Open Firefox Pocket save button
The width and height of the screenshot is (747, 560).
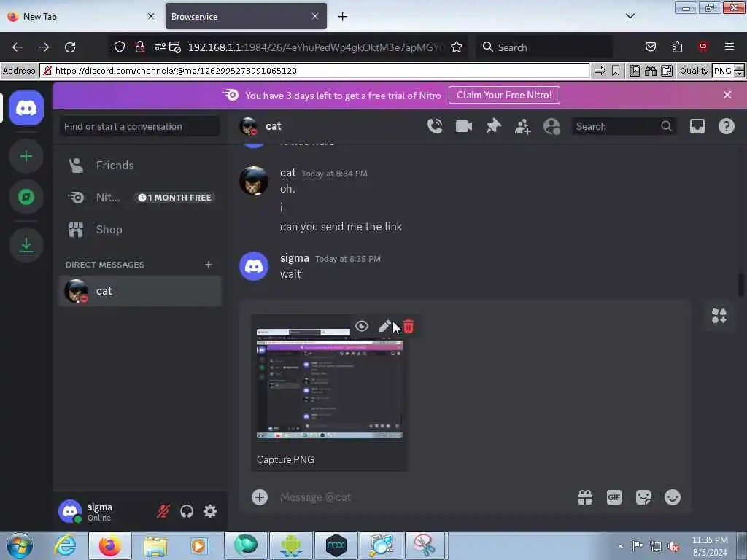[x=650, y=47]
